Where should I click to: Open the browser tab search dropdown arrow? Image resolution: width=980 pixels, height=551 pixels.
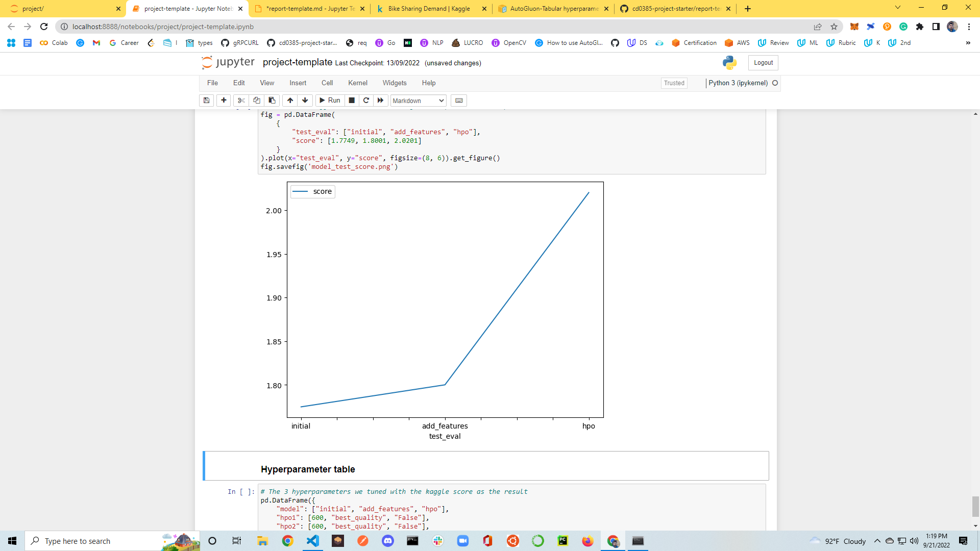point(897,8)
